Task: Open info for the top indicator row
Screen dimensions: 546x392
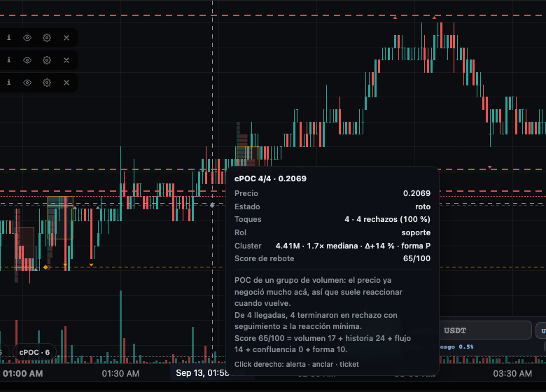Action: tap(9, 38)
